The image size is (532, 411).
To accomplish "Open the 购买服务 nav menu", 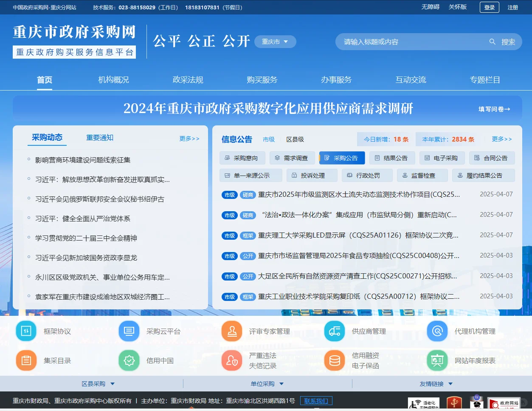I will (x=262, y=80).
